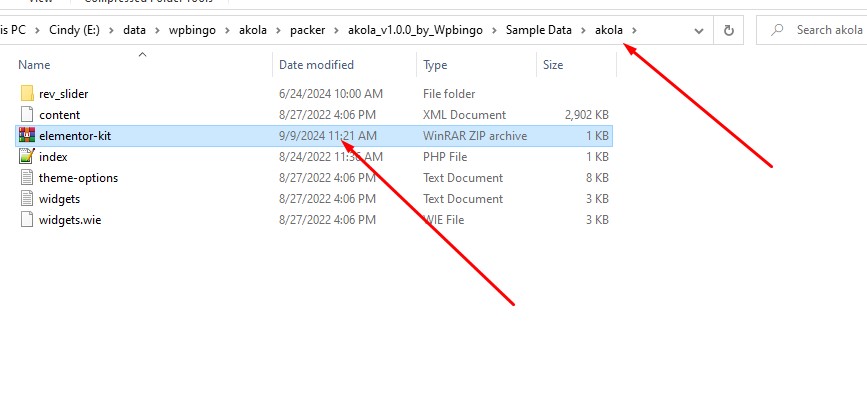
Task: Sort files by Date modified column
Action: [x=316, y=65]
